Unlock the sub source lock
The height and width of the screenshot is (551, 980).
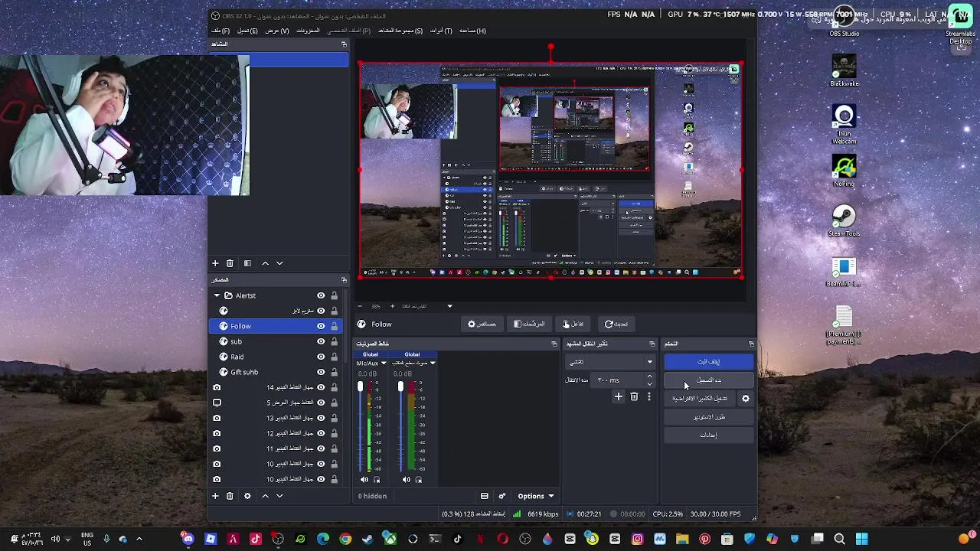(x=334, y=341)
